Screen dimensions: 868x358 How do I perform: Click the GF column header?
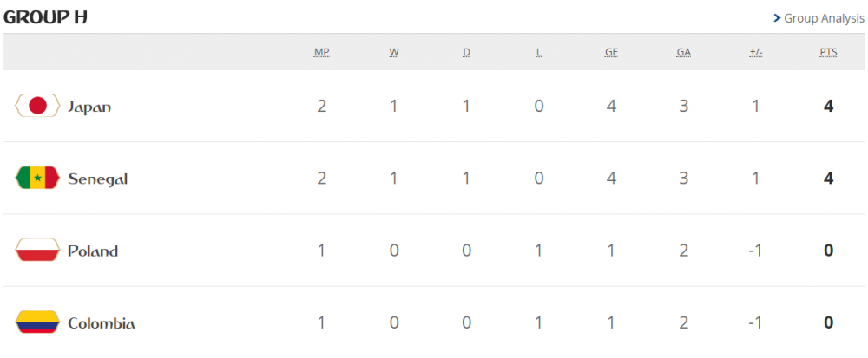click(x=611, y=52)
